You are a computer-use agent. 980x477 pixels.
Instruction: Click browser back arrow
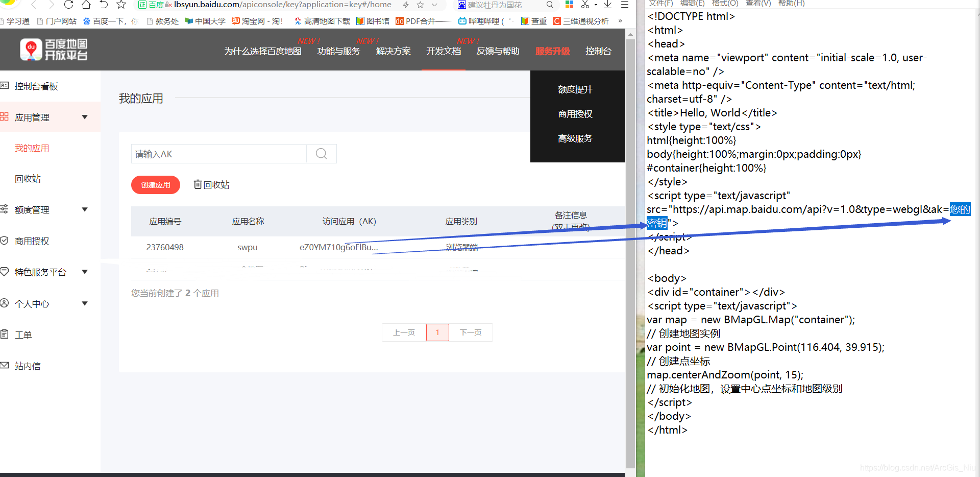[x=34, y=5]
